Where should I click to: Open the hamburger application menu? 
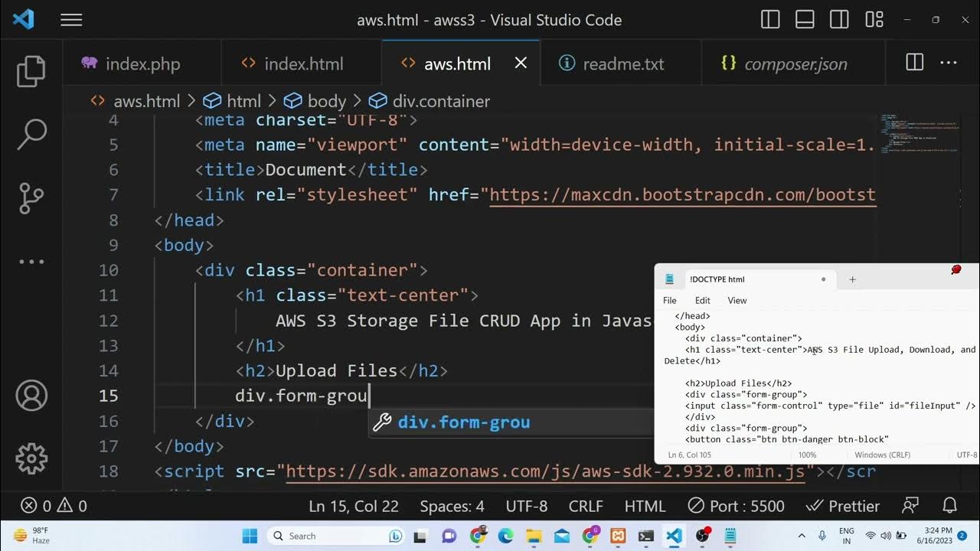(71, 20)
